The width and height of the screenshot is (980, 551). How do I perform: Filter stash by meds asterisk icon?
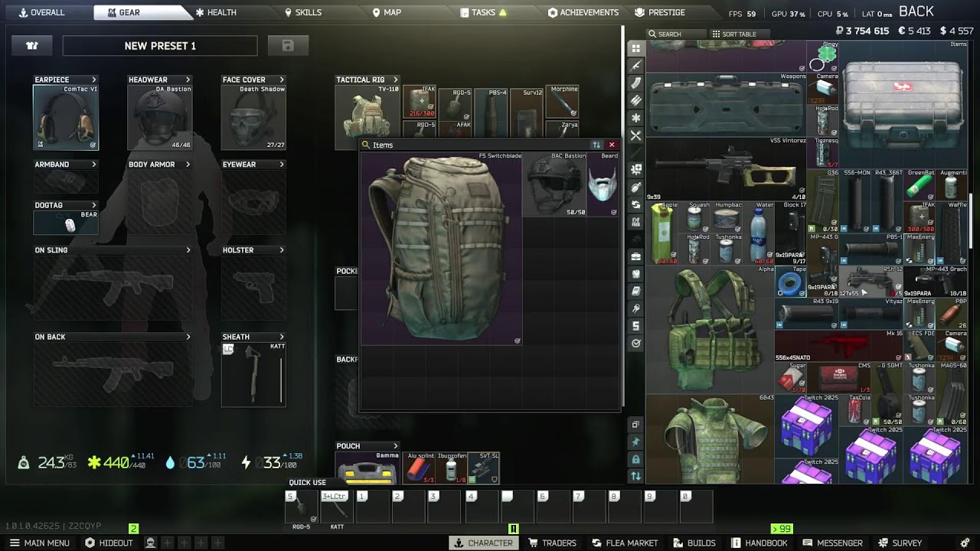click(635, 118)
